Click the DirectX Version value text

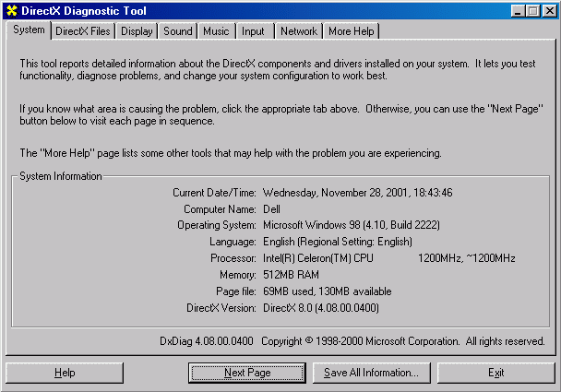(320, 307)
